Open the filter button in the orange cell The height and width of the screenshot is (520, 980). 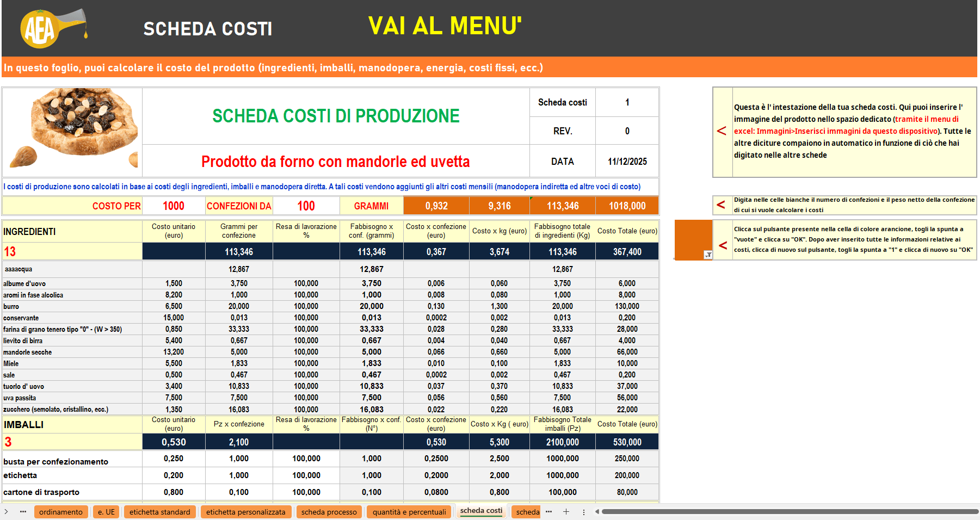[708, 255]
